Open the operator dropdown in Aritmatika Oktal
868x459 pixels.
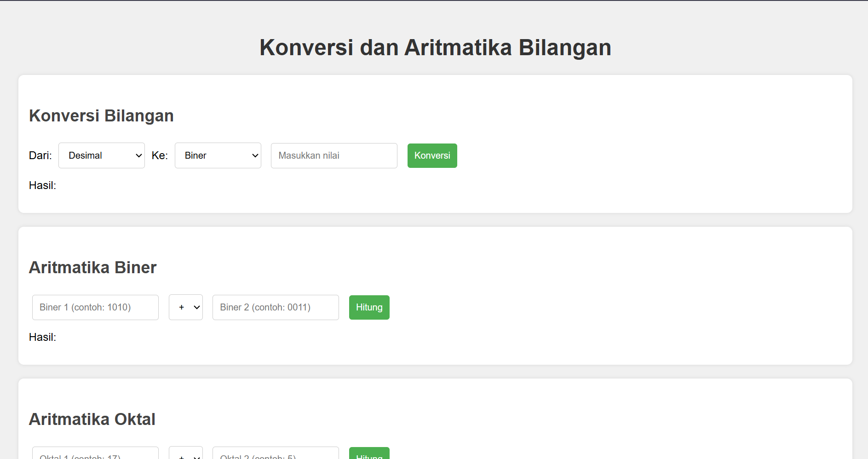point(185,453)
